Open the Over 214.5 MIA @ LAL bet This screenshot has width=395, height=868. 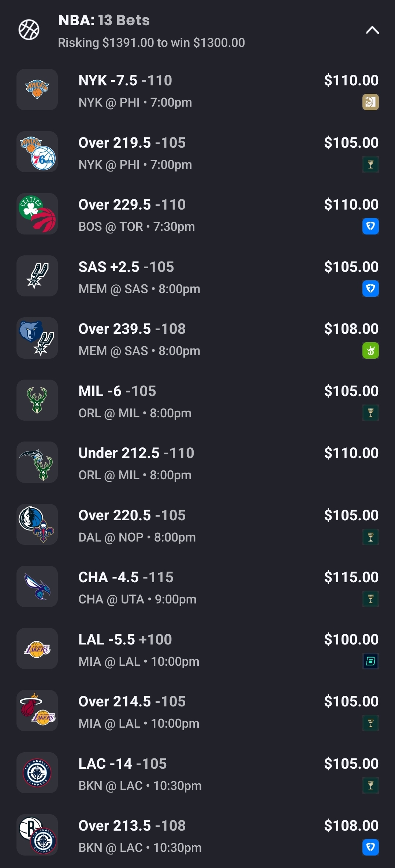(x=132, y=702)
